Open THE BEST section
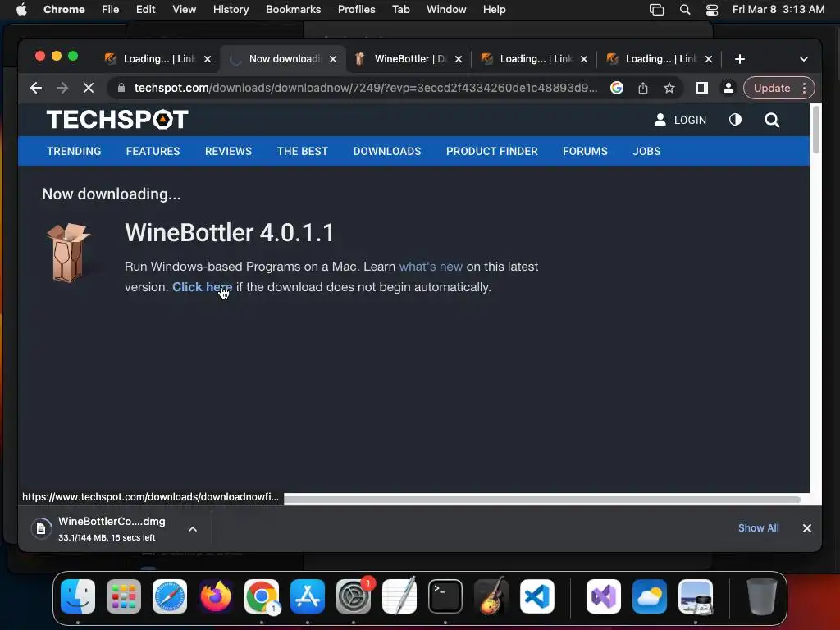840x630 pixels. pos(302,151)
